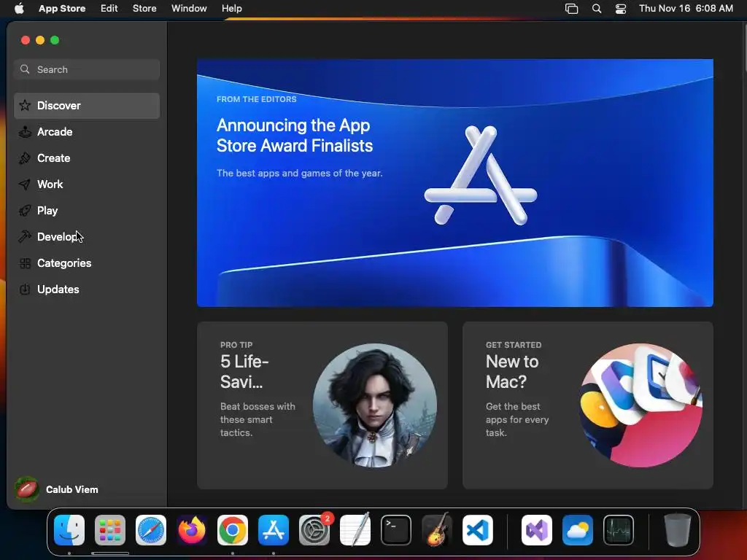This screenshot has height=560, width=747.
Task: Go to the Arcade section label
Action: pos(55,132)
